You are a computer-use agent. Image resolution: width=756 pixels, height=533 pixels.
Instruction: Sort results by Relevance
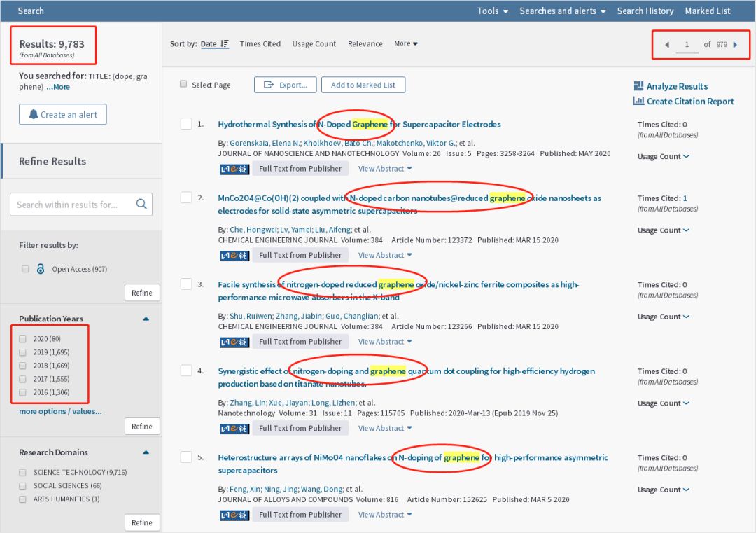pyautogui.click(x=365, y=44)
